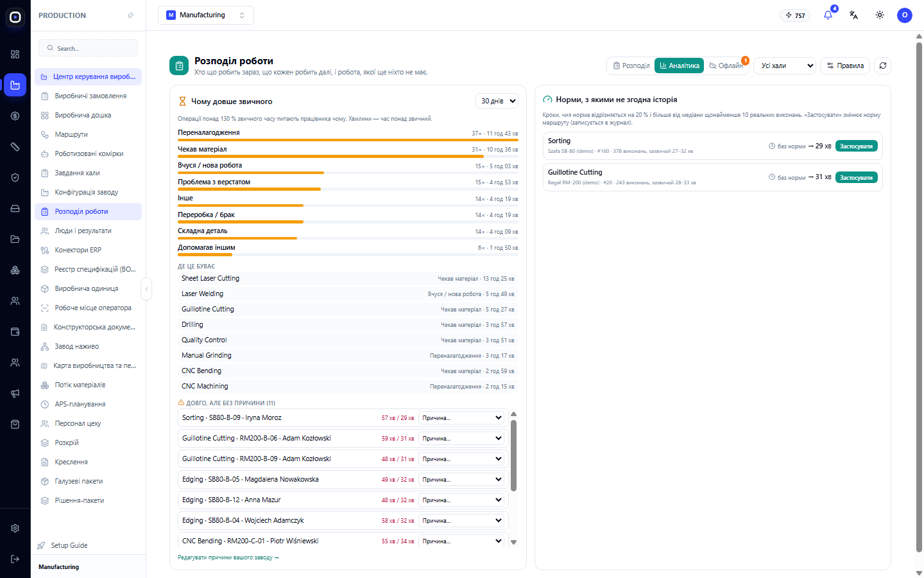Click the Допомагав іншим progress bar
The width and height of the screenshot is (924, 578).
tap(348, 255)
